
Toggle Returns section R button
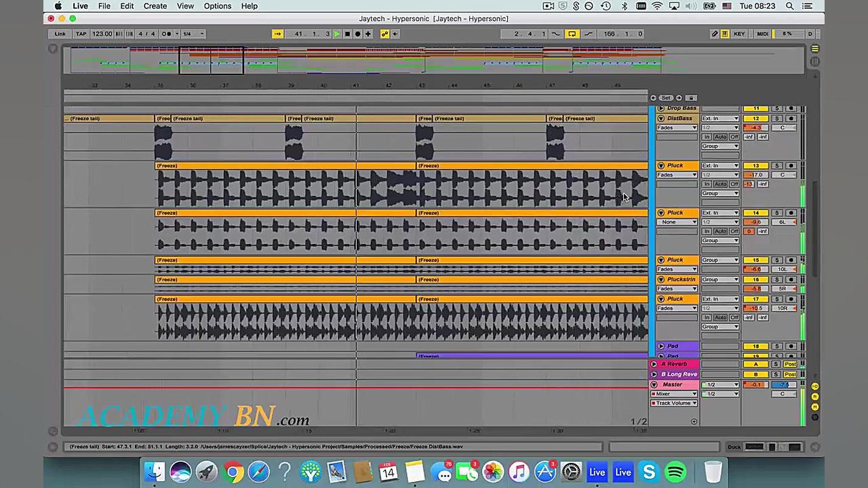815,396
